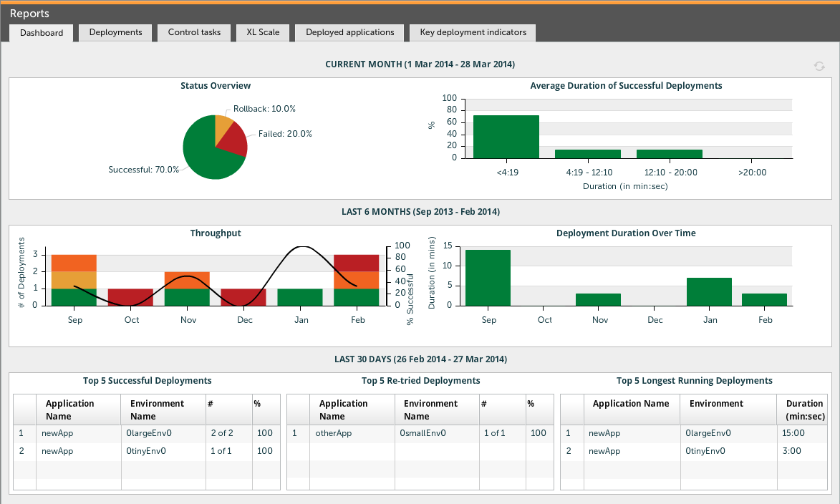Viewport: 840px width, 504px height.
Task: Click the refresh icon on dashboard
Action: (819, 66)
